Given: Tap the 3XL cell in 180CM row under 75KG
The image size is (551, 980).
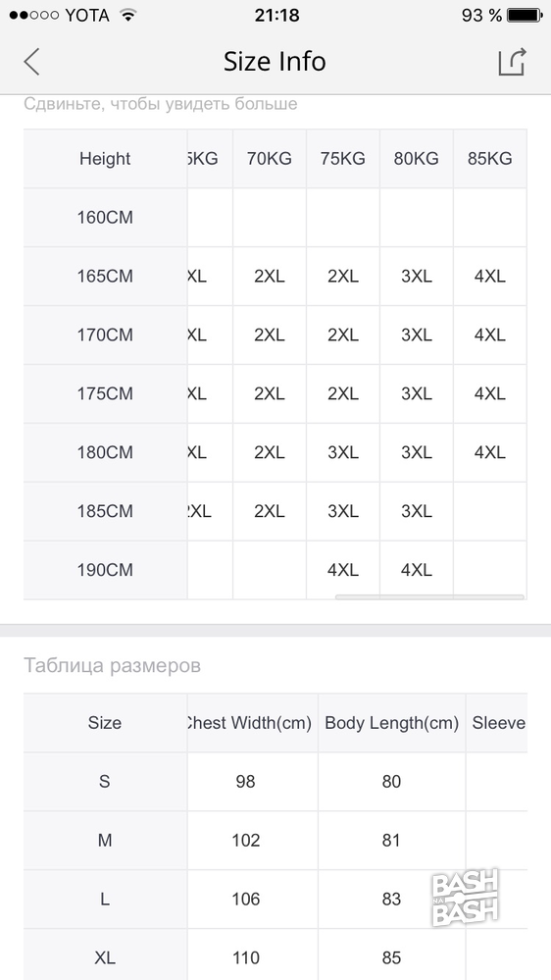Looking at the screenshot, I should pos(343,452).
